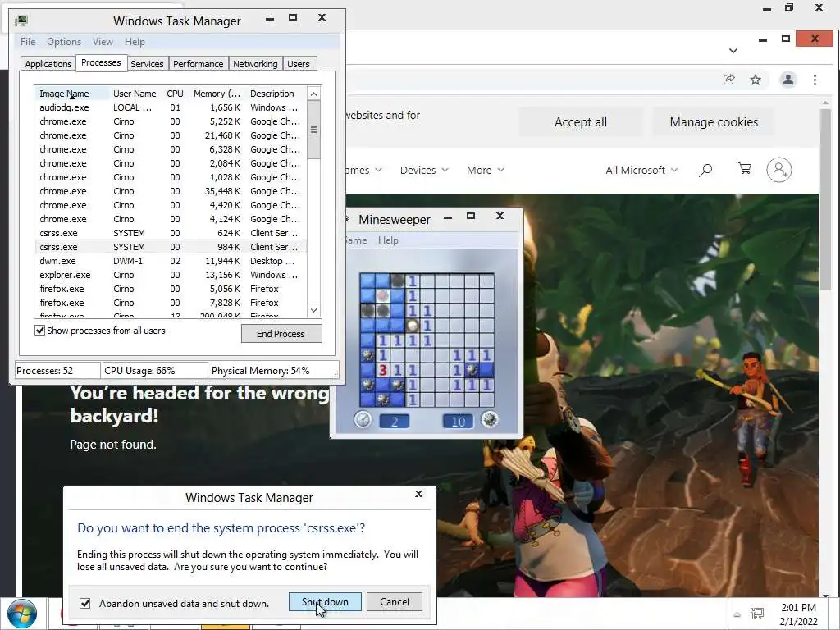The image size is (840, 630).
Task: Switch to the Applications tab
Action: pyautogui.click(x=48, y=64)
